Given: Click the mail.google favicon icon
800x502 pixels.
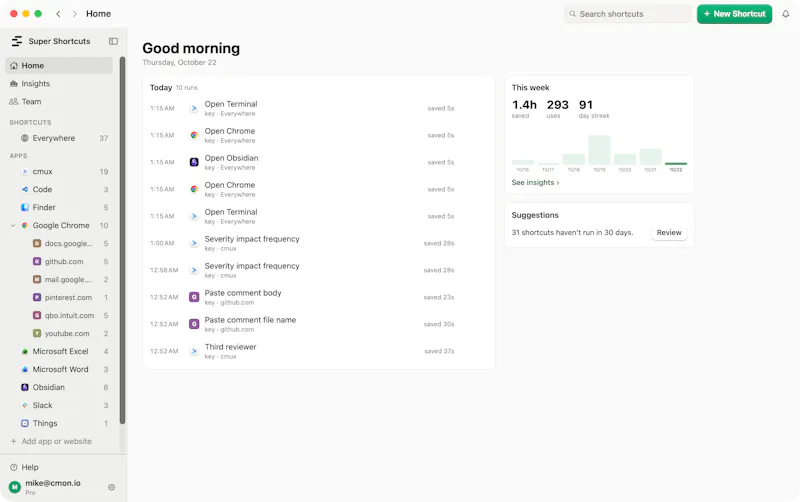Looking at the screenshot, I should (x=37, y=279).
